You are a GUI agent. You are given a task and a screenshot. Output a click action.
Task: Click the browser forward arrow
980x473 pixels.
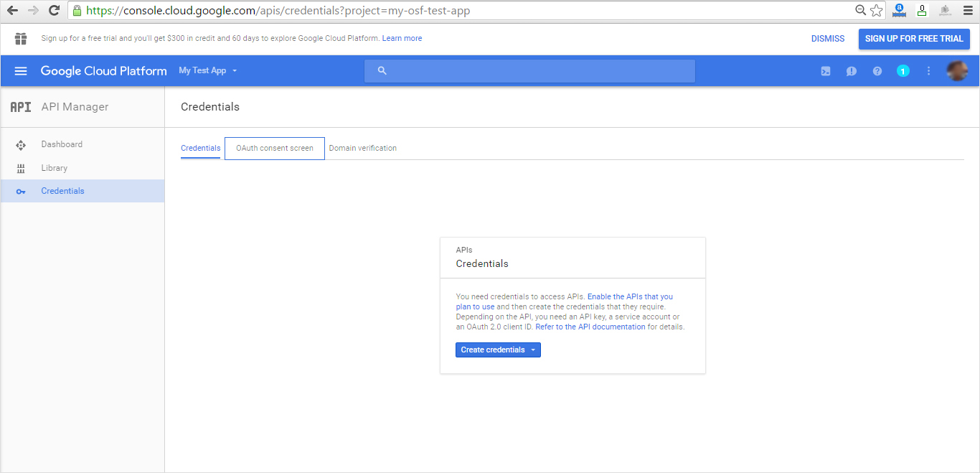pyautogui.click(x=33, y=11)
